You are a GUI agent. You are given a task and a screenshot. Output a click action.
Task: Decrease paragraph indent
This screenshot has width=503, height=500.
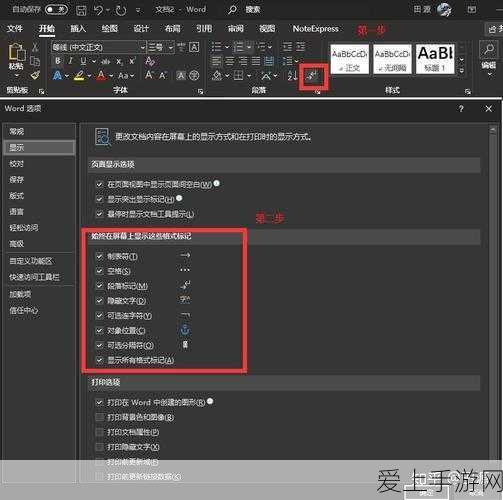(287, 47)
